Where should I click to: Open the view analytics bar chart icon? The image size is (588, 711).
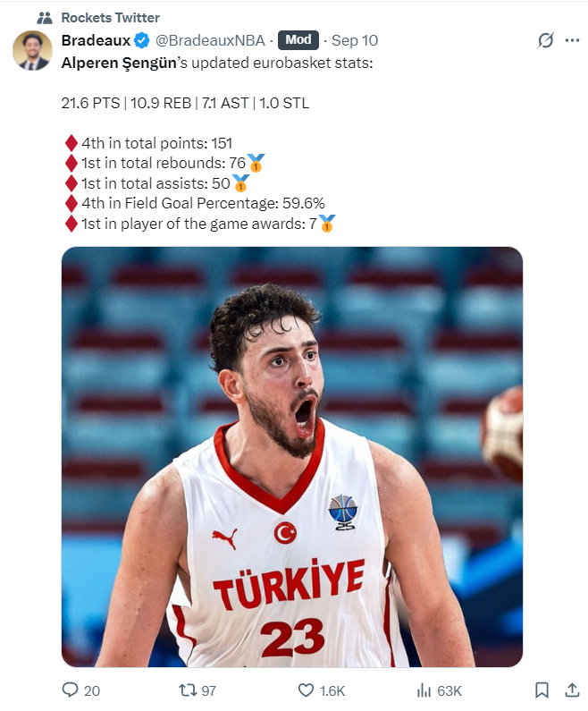424,690
